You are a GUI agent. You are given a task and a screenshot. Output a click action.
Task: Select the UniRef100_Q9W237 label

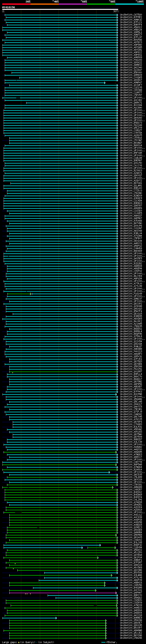131,299
